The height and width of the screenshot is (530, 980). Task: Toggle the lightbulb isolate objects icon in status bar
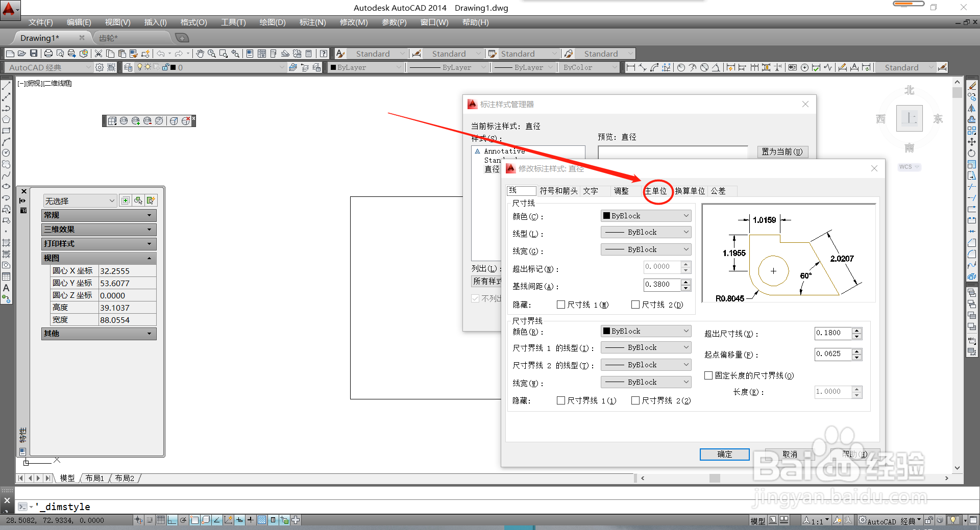click(x=953, y=520)
